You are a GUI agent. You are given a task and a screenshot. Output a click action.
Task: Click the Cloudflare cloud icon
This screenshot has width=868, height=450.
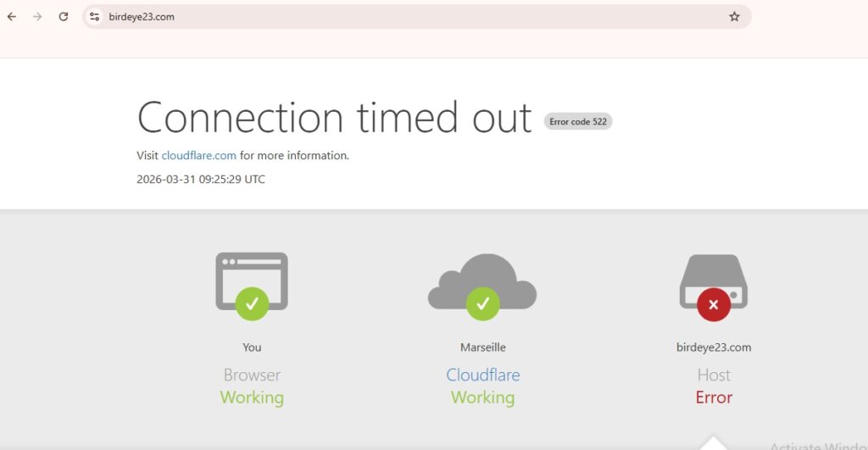[482, 280]
